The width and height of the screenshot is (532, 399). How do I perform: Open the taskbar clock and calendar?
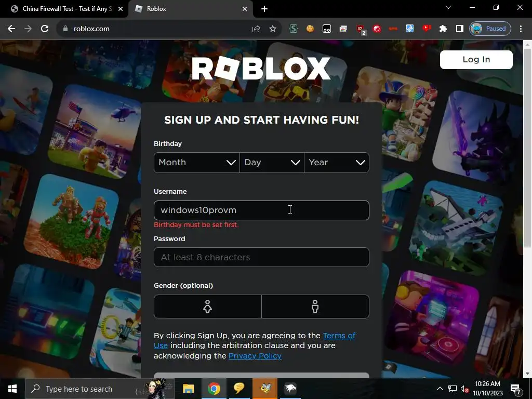click(x=487, y=389)
